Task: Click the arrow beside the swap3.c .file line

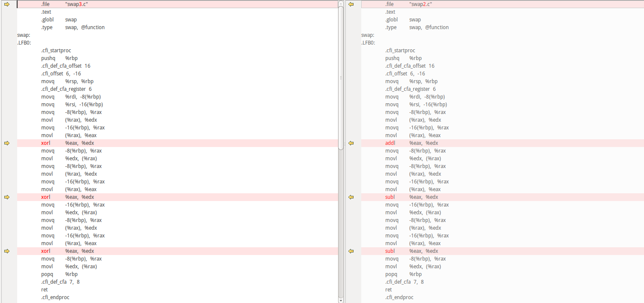Action: click(x=6, y=4)
